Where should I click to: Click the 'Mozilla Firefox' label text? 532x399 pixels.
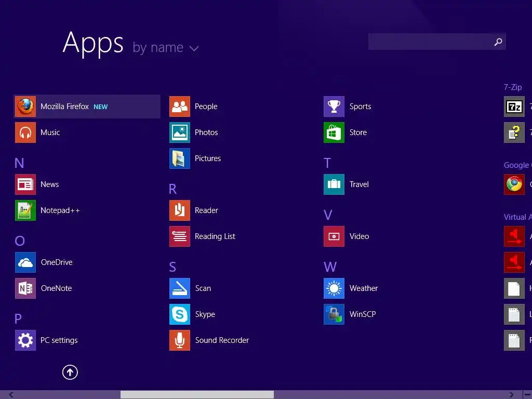click(x=64, y=107)
